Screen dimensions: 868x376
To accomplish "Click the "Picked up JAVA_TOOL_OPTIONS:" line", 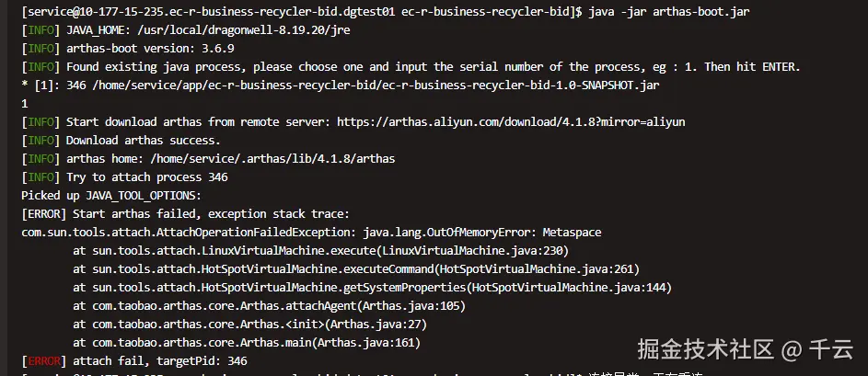I will 110,196.
